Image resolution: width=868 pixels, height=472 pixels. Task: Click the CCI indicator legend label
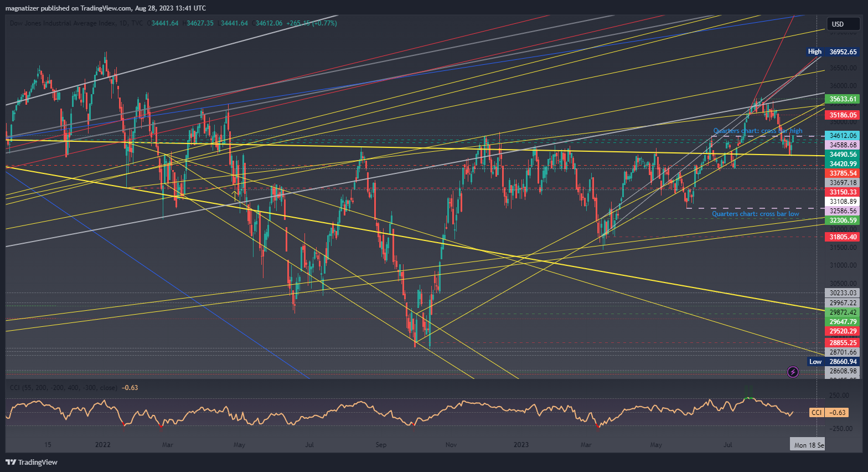64,388
